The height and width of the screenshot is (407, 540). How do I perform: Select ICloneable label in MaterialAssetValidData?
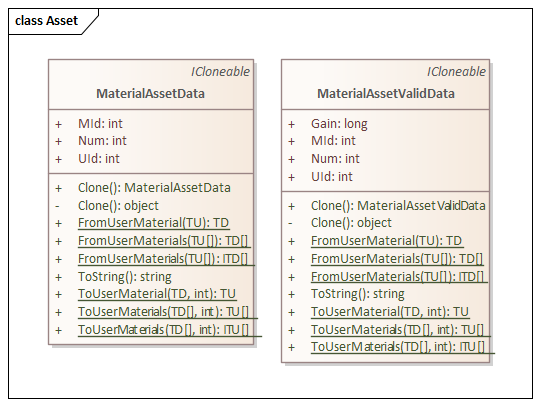coord(456,72)
